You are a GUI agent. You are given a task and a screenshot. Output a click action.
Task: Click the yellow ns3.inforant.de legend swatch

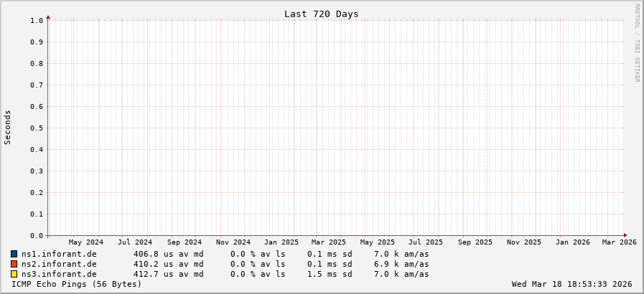[14, 274]
